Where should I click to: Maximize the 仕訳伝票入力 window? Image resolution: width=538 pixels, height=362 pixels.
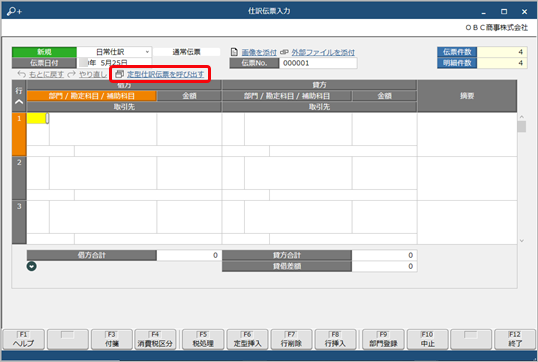[x=504, y=12]
